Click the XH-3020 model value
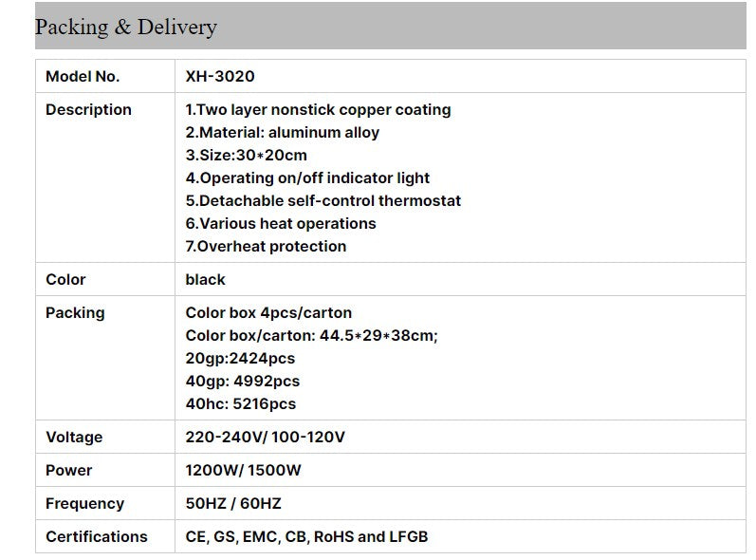Viewport: 756px width, 560px height. [x=220, y=76]
